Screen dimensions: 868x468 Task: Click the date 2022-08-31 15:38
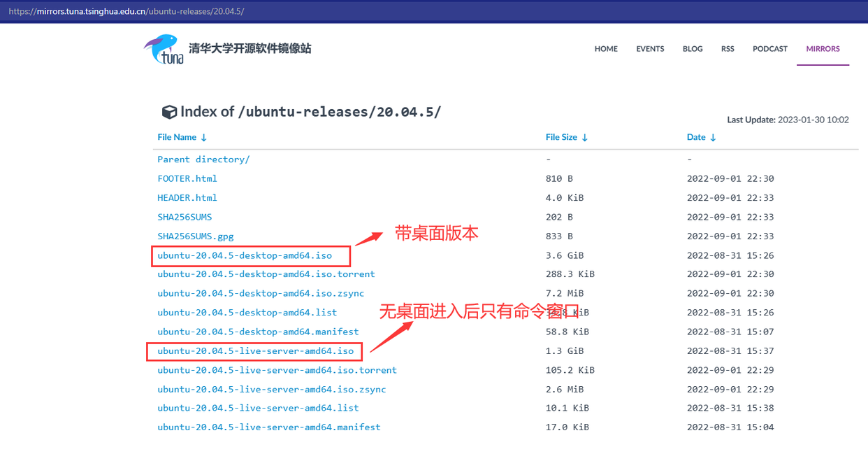[730, 408]
